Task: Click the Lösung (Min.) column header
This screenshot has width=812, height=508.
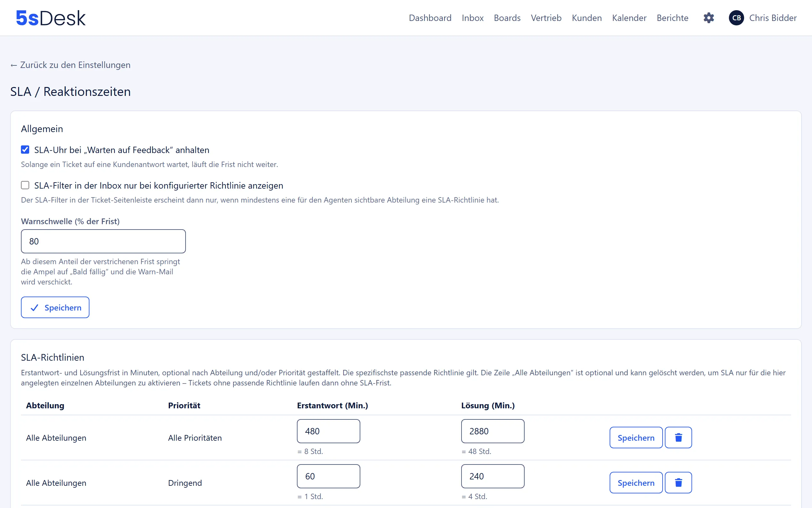Action: (x=488, y=405)
